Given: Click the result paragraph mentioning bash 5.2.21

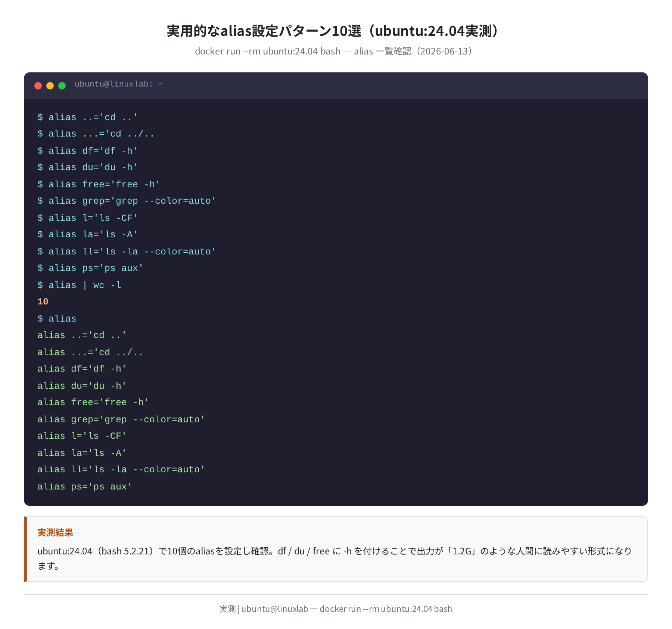Looking at the screenshot, I should coord(335,558).
